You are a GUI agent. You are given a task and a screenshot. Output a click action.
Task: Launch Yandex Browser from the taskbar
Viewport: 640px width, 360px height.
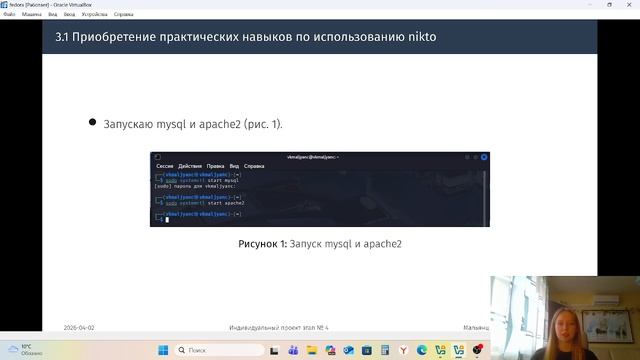point(403,350)
